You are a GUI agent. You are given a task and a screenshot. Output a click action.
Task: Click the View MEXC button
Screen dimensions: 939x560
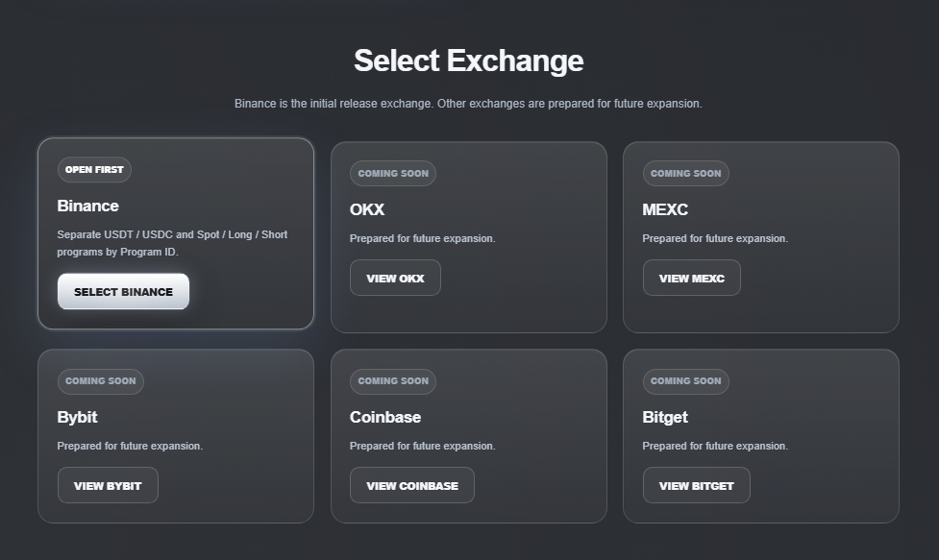pos(692,278)
